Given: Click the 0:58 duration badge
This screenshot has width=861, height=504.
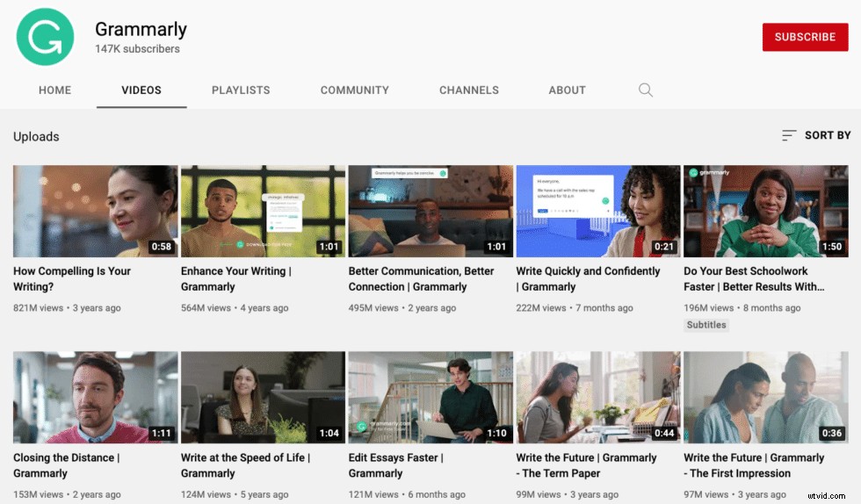Looking at the screenshot, I should [x=162, y=247].
